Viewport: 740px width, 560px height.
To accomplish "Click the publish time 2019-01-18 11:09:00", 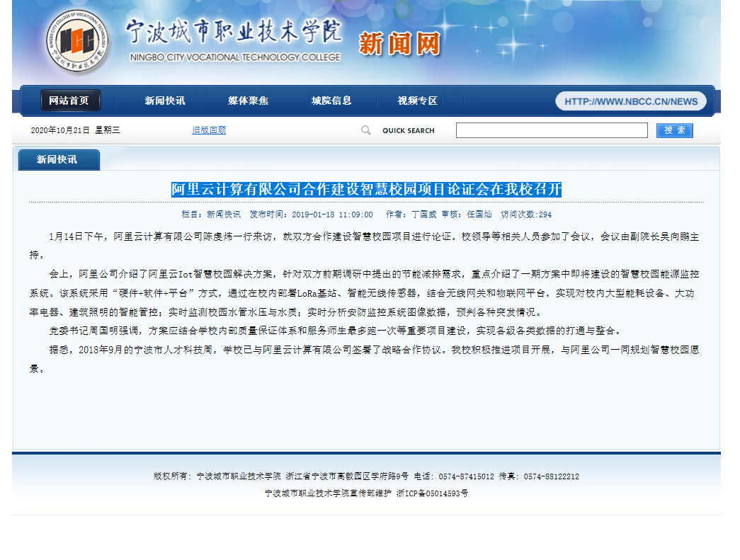I will (x=332, y=215).
